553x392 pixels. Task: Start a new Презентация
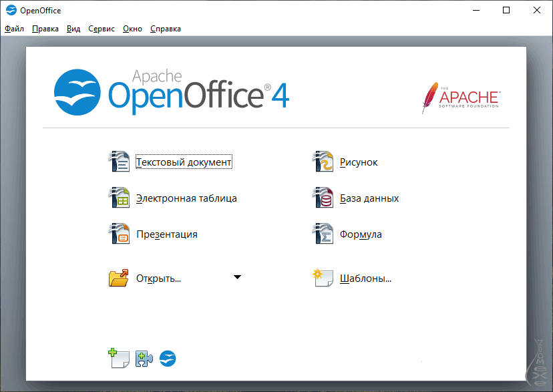pos(167,234)
